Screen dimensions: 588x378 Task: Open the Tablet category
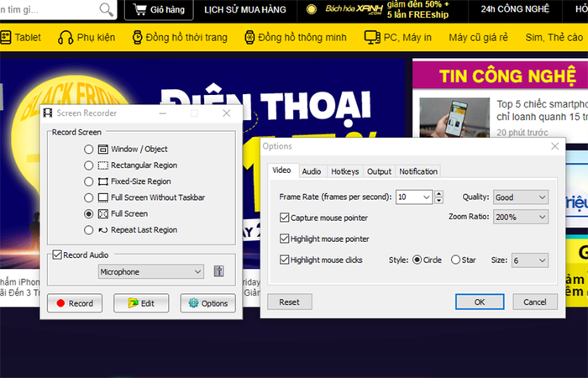(21, 37)
